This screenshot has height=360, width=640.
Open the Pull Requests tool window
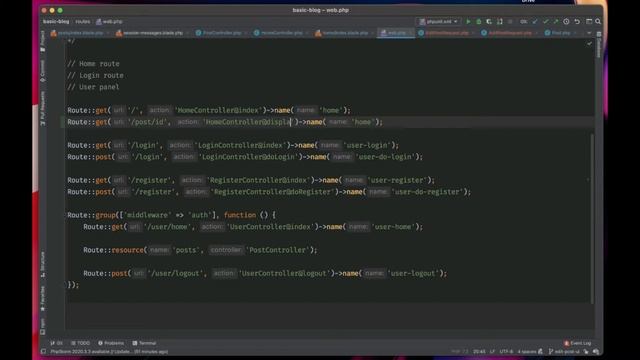tap(43, 109)
